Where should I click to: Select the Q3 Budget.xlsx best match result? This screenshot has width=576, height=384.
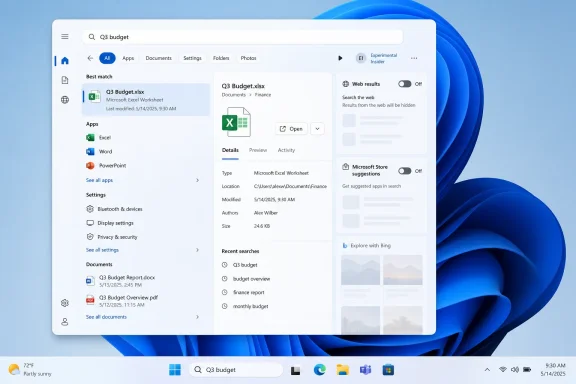pos(146,100)
